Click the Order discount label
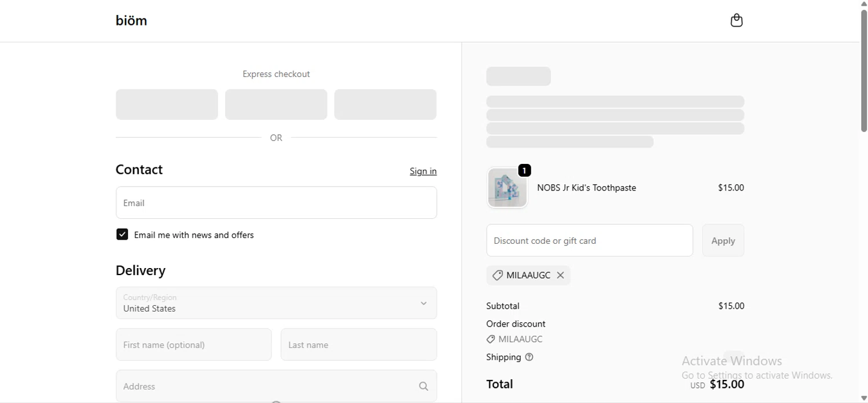The width and height of the screenshot is (868, 403). [x=516, y=324]
